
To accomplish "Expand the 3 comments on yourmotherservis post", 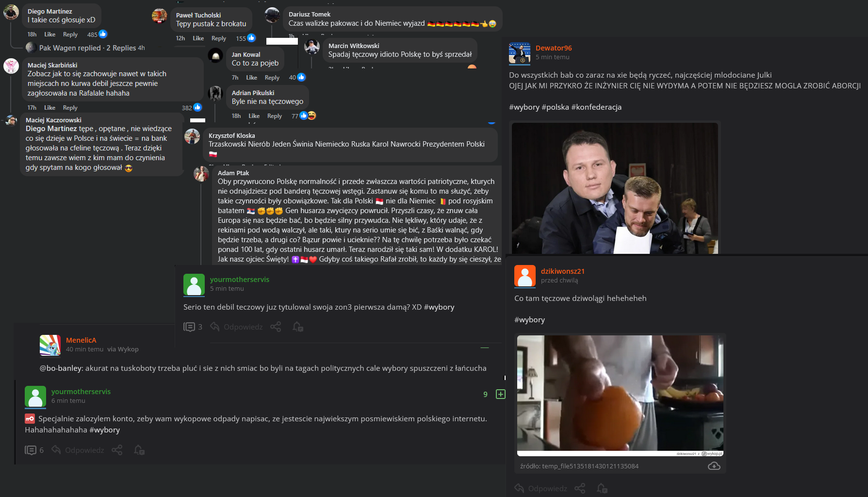I will pyautogui.click(x=193, y=327).
